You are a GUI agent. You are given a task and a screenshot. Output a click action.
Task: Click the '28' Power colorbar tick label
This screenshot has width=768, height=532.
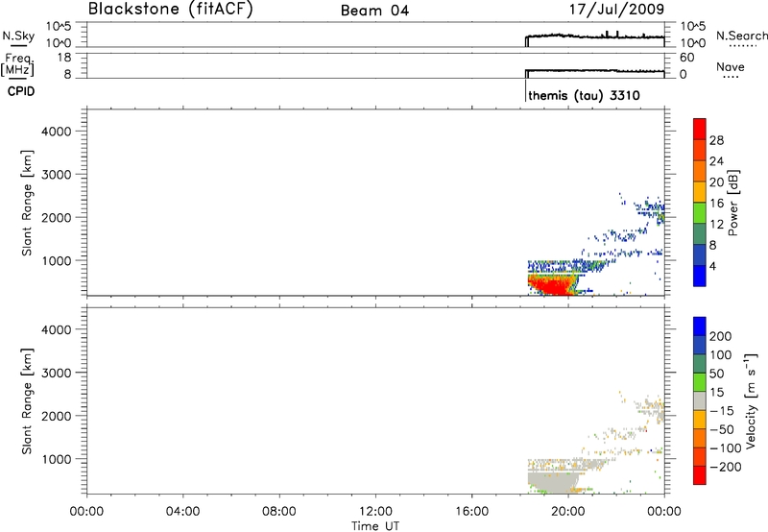pos(716,140)
